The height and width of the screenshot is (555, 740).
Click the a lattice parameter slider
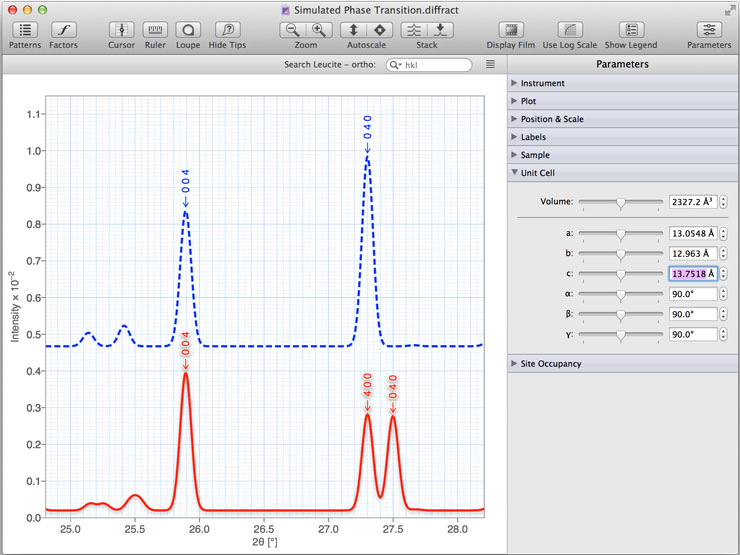point(621,234)
